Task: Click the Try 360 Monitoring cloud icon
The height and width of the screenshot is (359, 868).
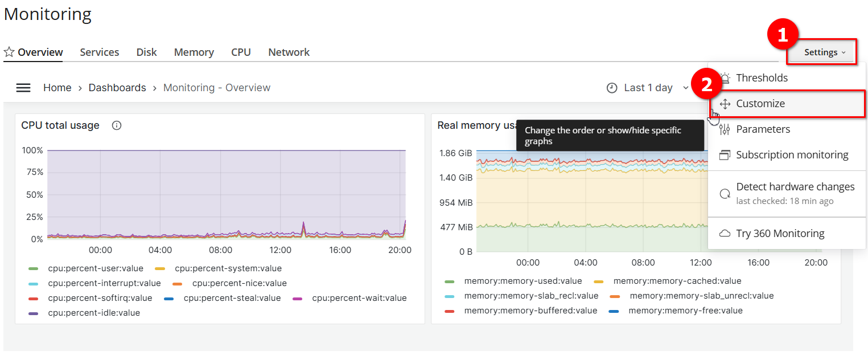Action: (725, 234)
